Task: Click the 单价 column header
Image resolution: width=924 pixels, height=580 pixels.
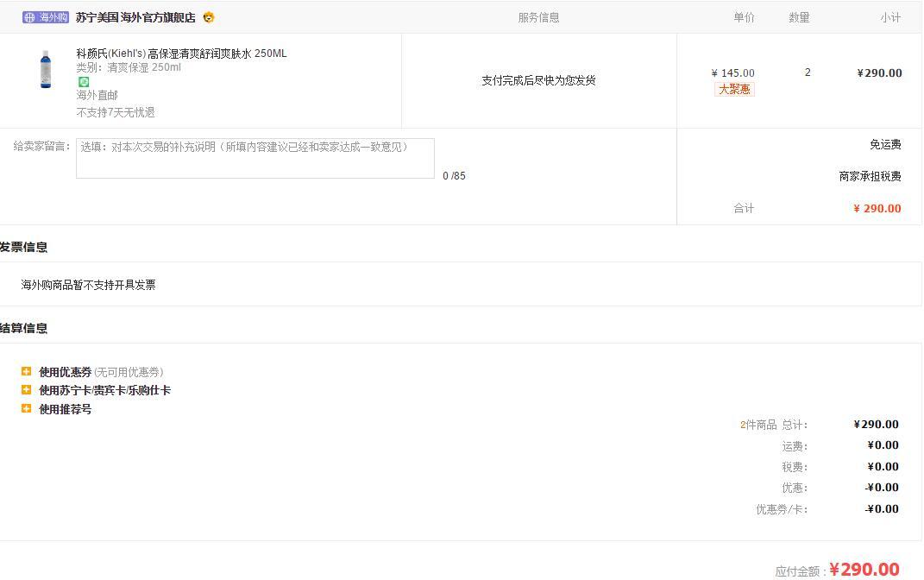Action: point(744,17)
